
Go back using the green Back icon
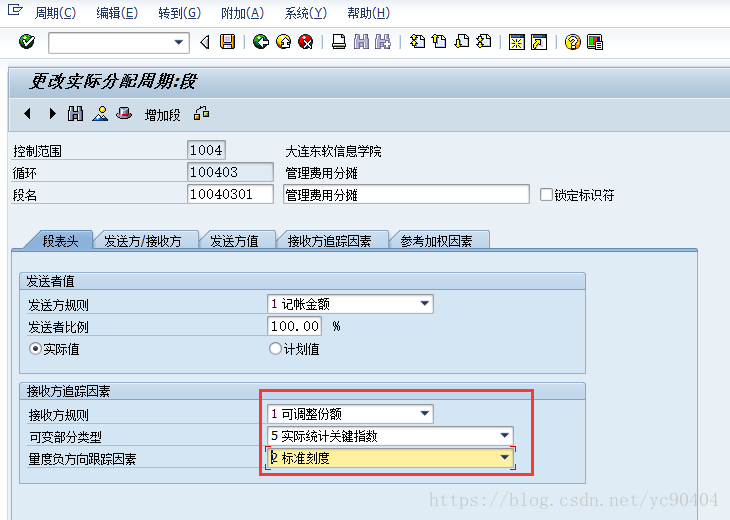pyautogui.click(x=261, y=42)
